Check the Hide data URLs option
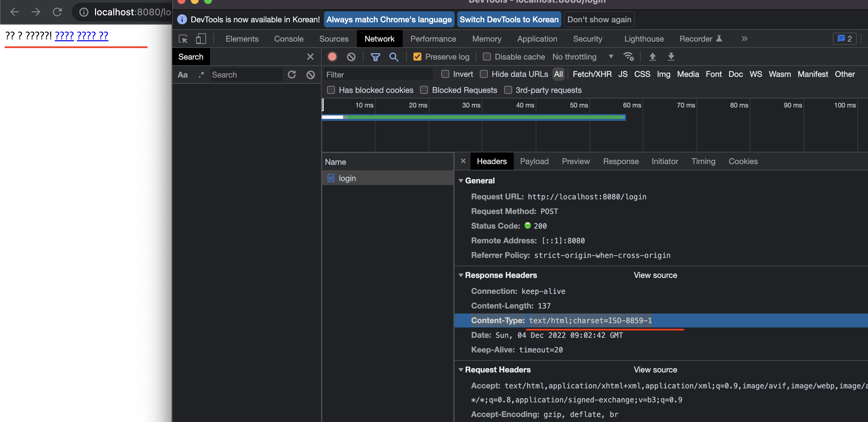This screenshot has height=422, width=868. coord(484,74)
